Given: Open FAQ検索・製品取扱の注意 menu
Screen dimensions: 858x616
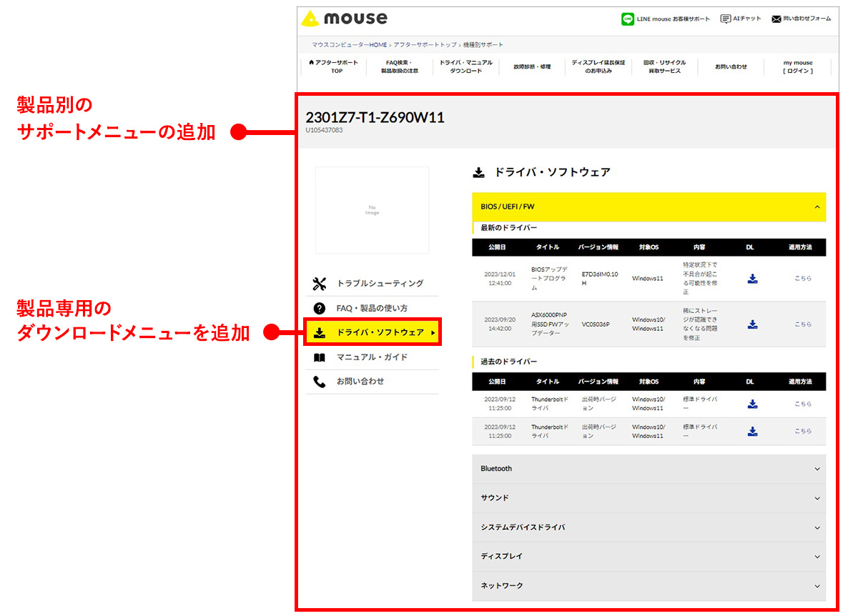Looking at the screenshot, I should (400, 66).
